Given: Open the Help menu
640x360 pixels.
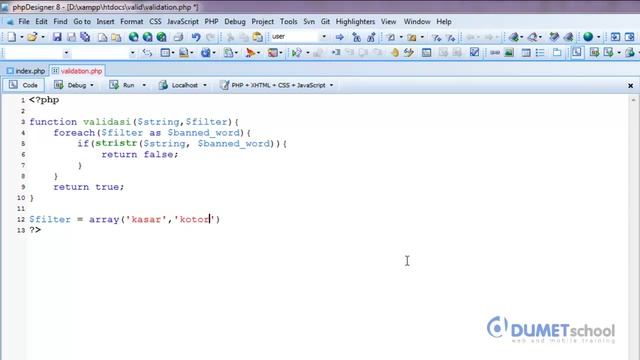Looking at the screenshot, I should 444,22.
